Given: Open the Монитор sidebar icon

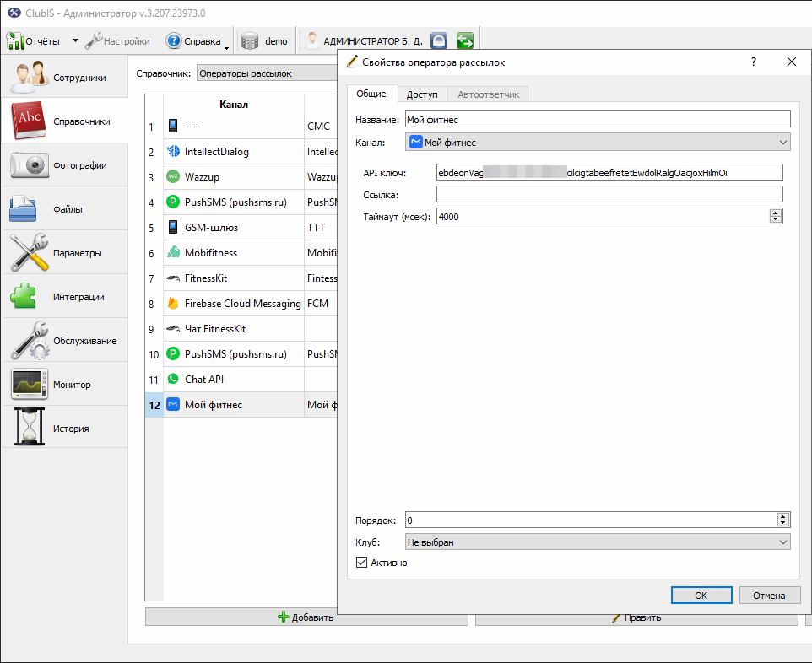Looking at the screenshot, I should tap(30, 384).
